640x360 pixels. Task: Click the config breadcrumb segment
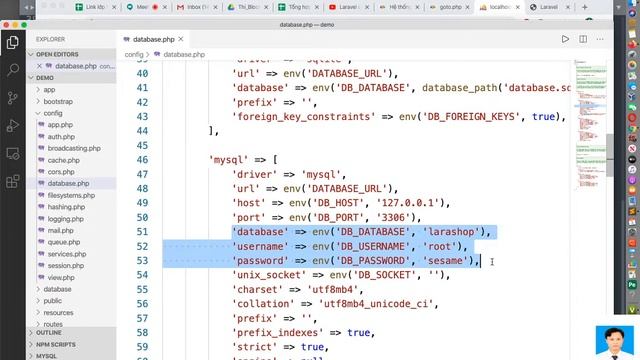(134, 54)
